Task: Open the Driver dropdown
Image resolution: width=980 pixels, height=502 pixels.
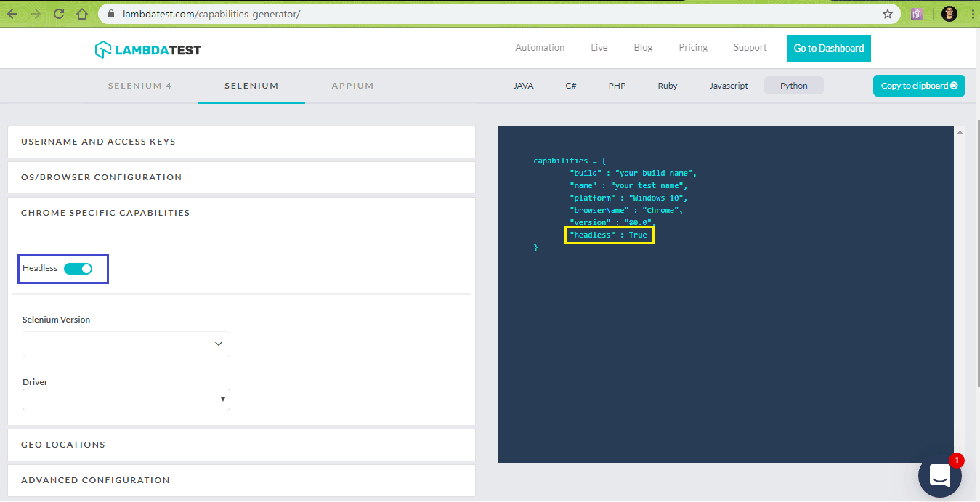Action: [126, 400]
